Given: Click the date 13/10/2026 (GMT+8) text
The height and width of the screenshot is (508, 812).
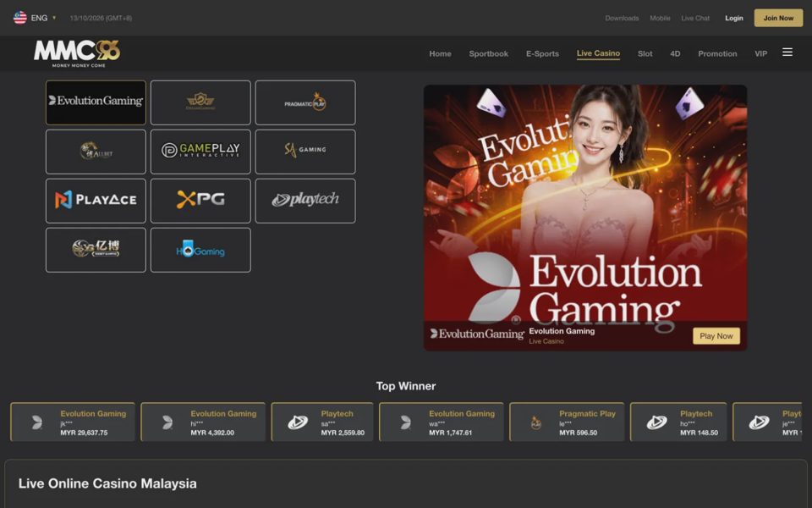Looking at the screenshot, I should point(101,18).
